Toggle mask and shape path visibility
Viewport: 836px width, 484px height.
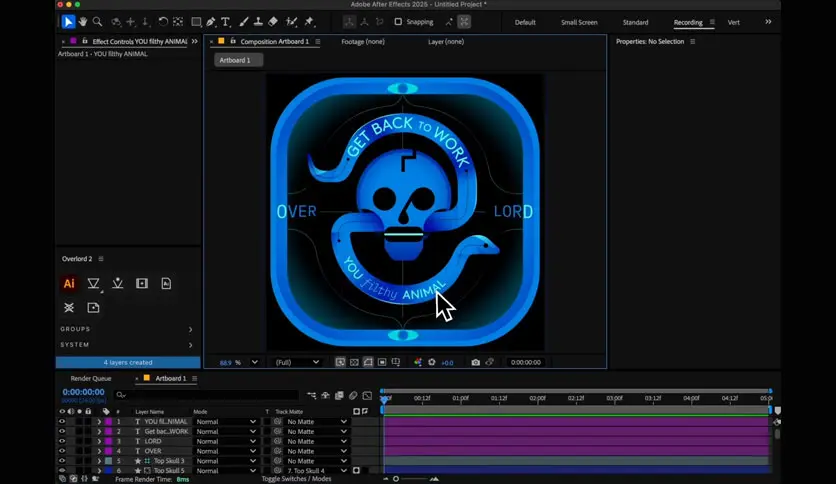point(368,362)
